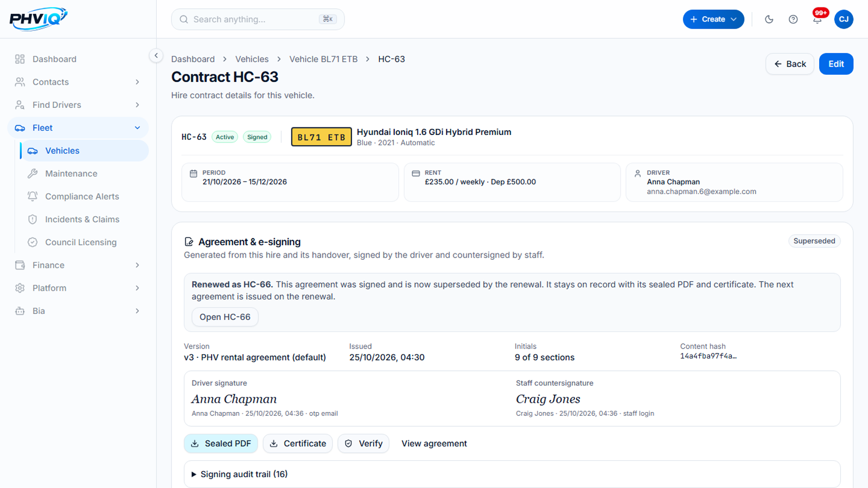Screen dimensions: 868x488
Task: Click the PHVIQ logo
Action: [x=39, y=19]
